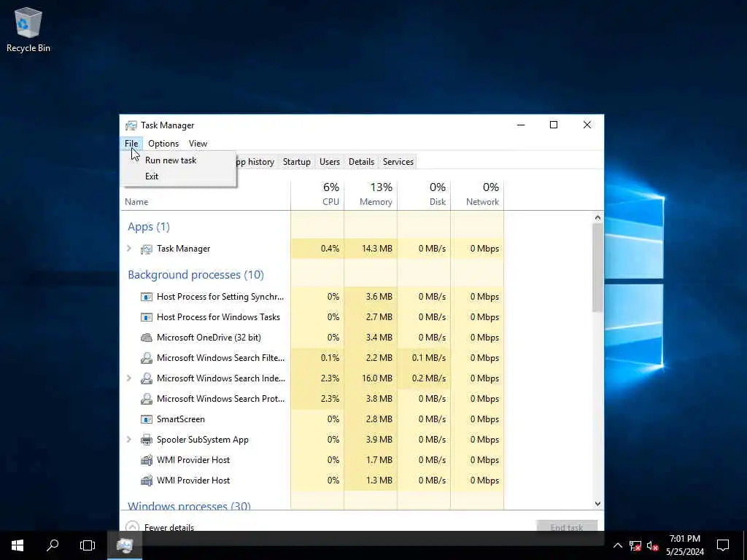The image size is (747, 560).
Task: Switch to the Startup tab
Action: click(296, 162)
